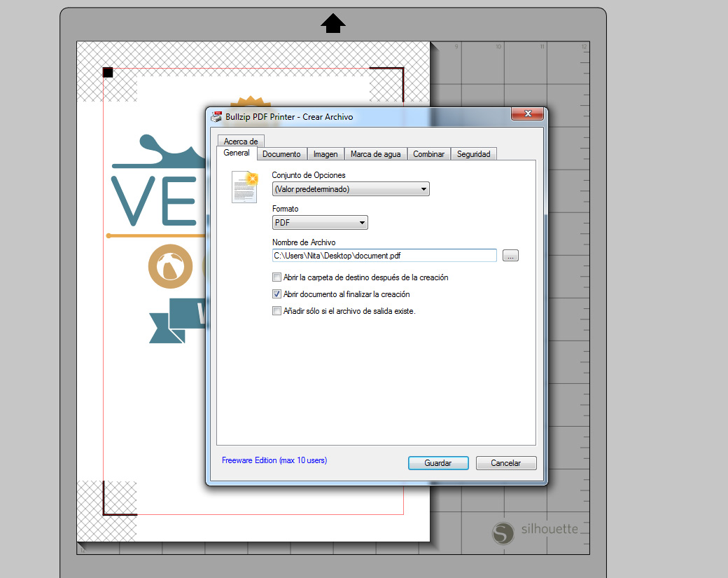Open the Imagen tab
728x578 pixels.
click(x=325, y=154)
